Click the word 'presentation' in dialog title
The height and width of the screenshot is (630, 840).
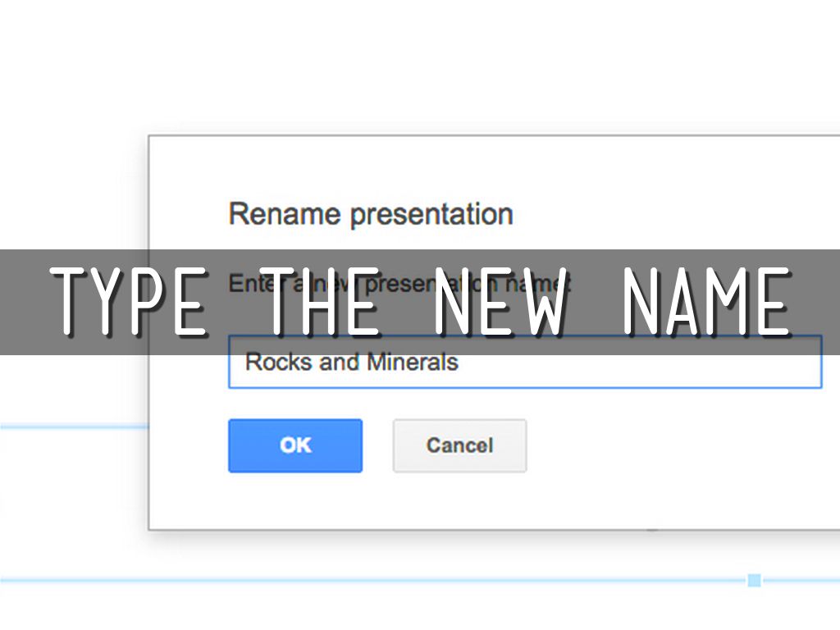point(431,214)
